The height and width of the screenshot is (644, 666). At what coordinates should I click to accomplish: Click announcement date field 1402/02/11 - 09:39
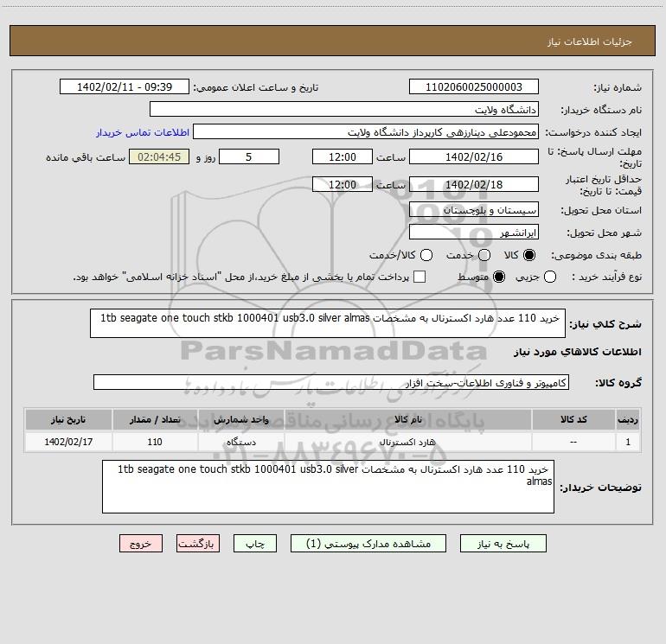(x=125, y=87)
